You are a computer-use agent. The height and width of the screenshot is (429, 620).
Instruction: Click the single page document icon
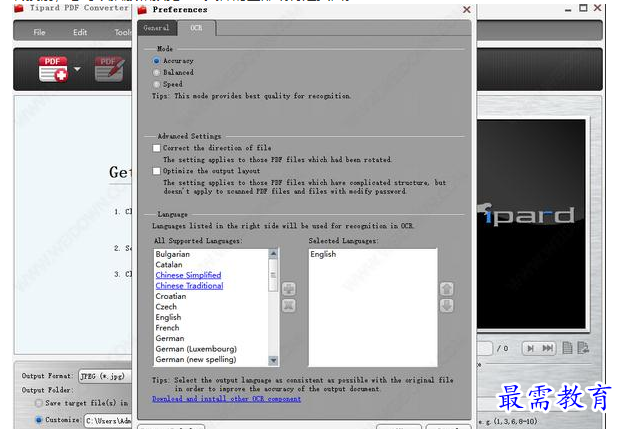click(567, 348)
